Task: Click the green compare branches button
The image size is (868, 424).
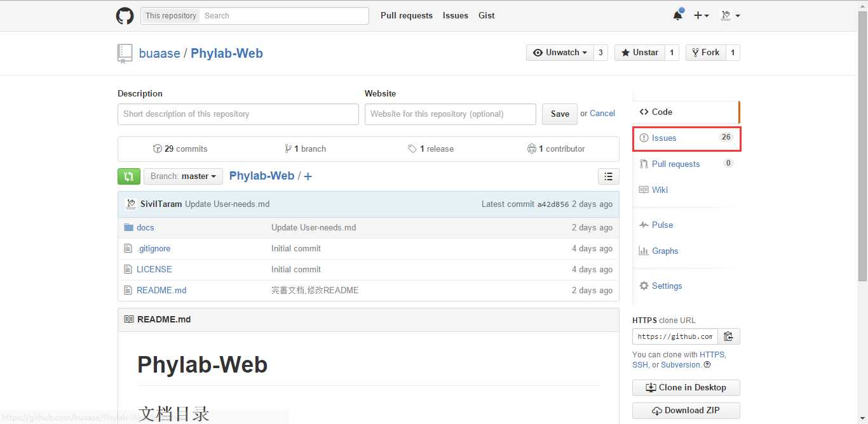Action: tap(128, 176)
